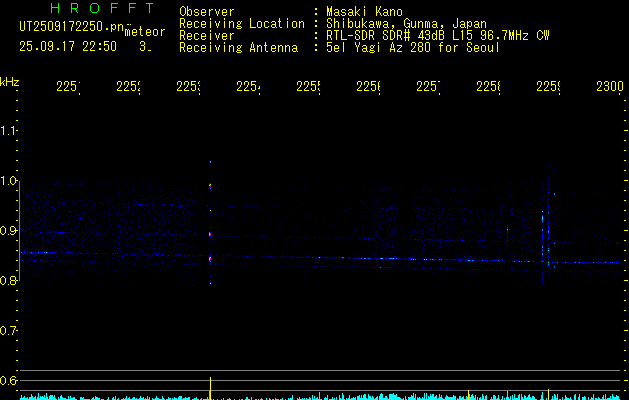Click the gray vertical range bar beside the frequency axis
This screenshot has width=629, height=400.
pos(20,233)
